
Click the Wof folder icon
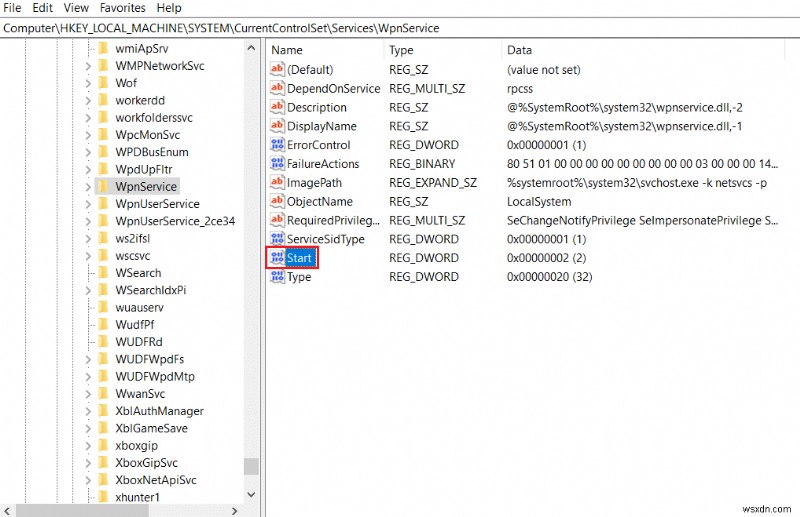(x=103, y=83)
